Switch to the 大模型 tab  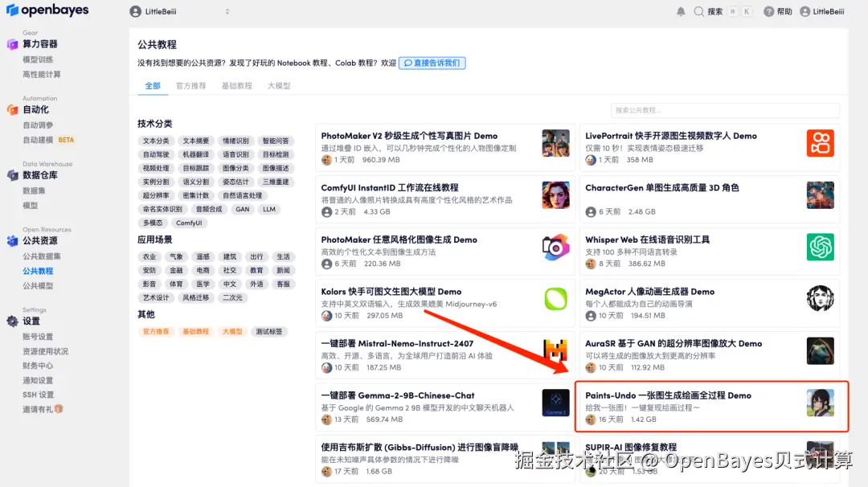coord(279,86)
